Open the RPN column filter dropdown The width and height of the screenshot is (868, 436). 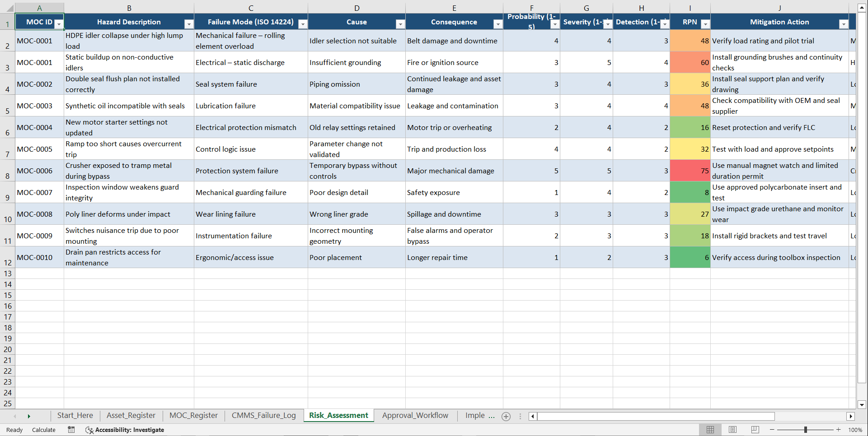point(705,24)
